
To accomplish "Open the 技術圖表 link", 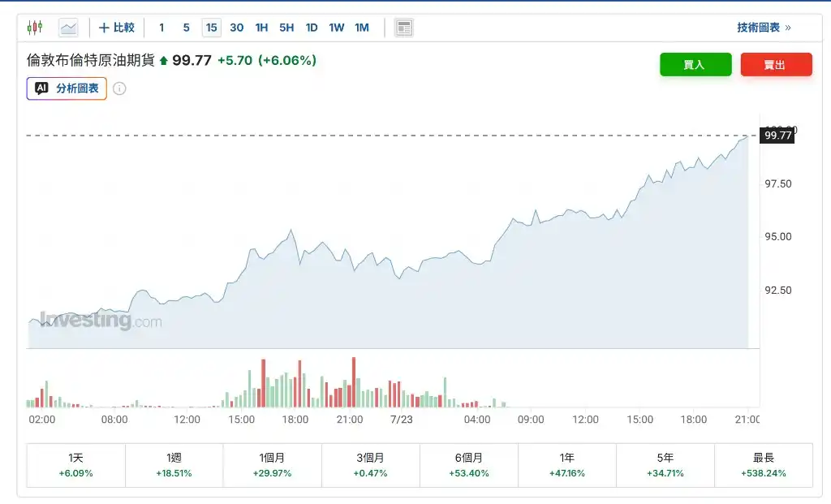I will coord(764,28).
